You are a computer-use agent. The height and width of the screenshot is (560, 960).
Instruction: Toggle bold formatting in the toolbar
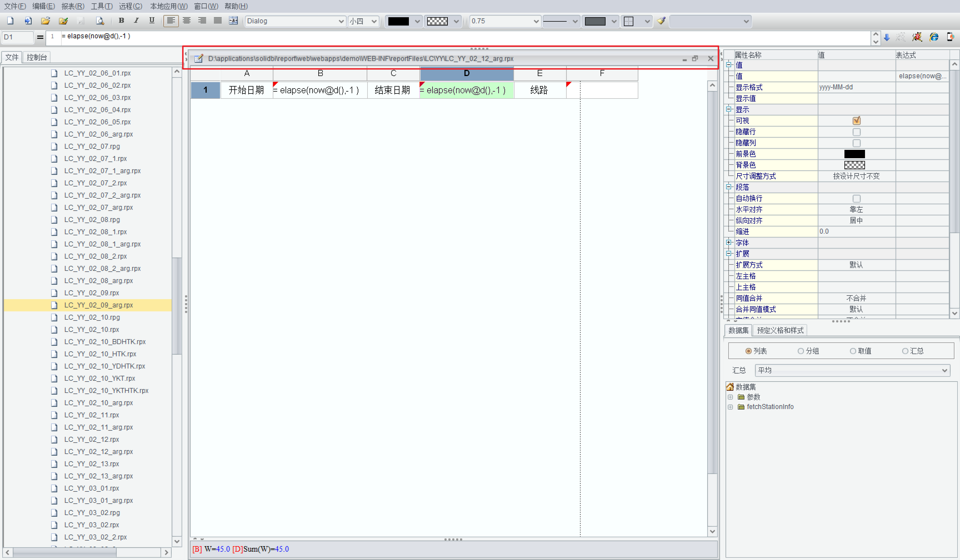(x=121, y=21)
